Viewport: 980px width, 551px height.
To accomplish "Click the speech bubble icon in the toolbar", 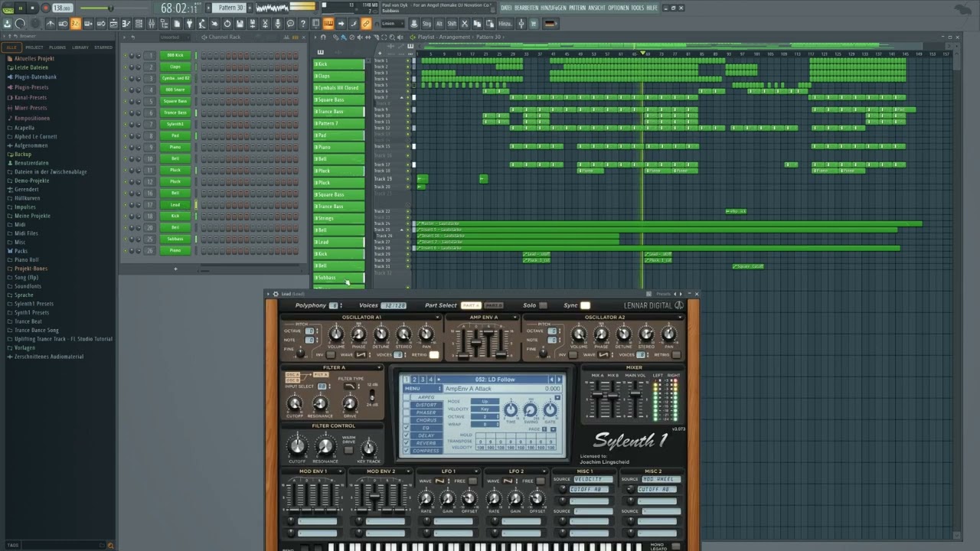I will [x=290, y=24].
